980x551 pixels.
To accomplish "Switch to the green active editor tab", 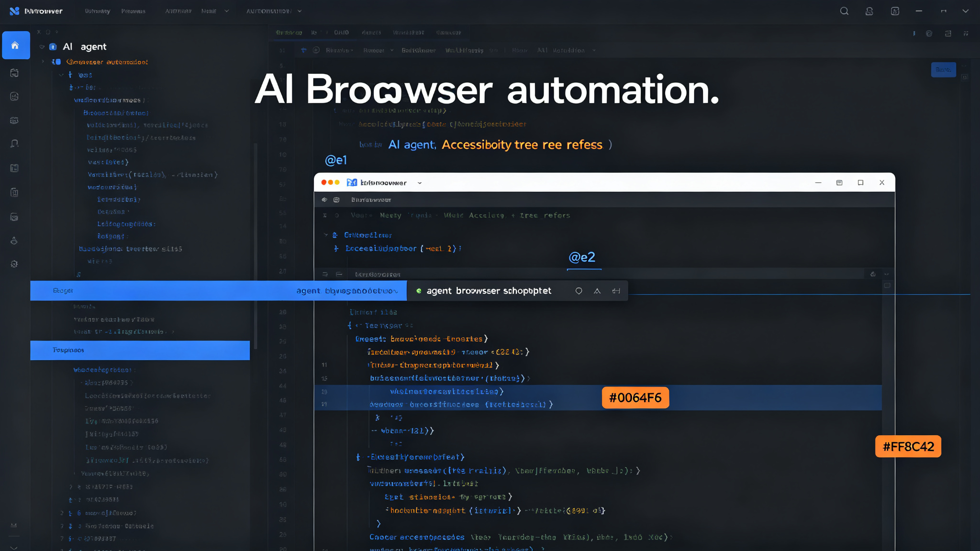I will (x=289, y=33).
